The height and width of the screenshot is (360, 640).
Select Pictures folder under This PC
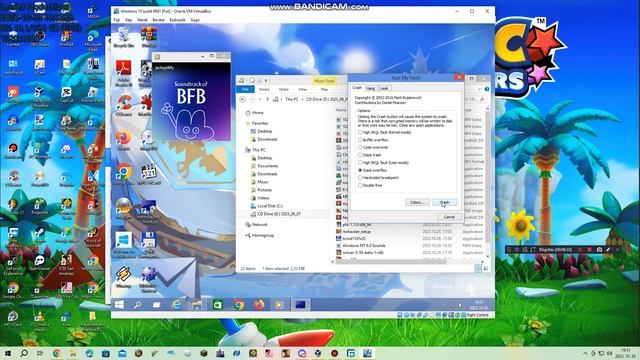[x=261, y=190]
